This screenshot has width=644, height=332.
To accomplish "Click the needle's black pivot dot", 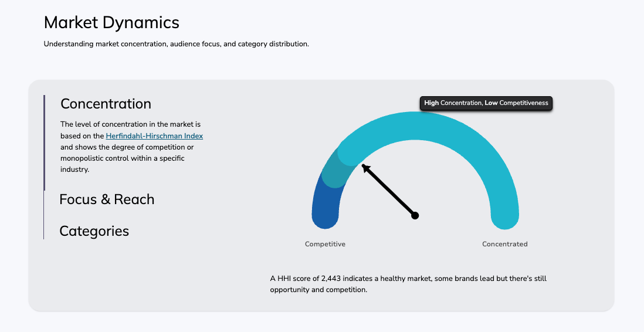I will coord(415,216).
